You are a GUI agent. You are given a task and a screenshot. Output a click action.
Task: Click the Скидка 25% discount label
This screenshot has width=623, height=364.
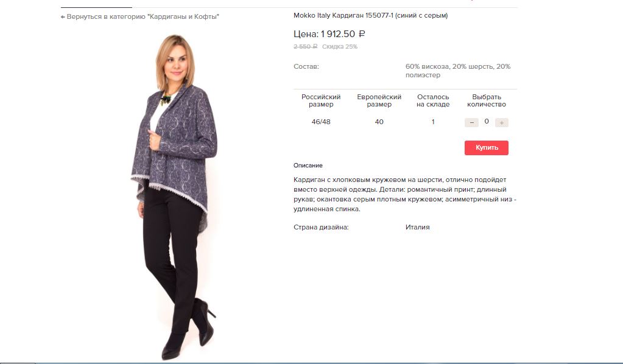(x=340, y=46)
